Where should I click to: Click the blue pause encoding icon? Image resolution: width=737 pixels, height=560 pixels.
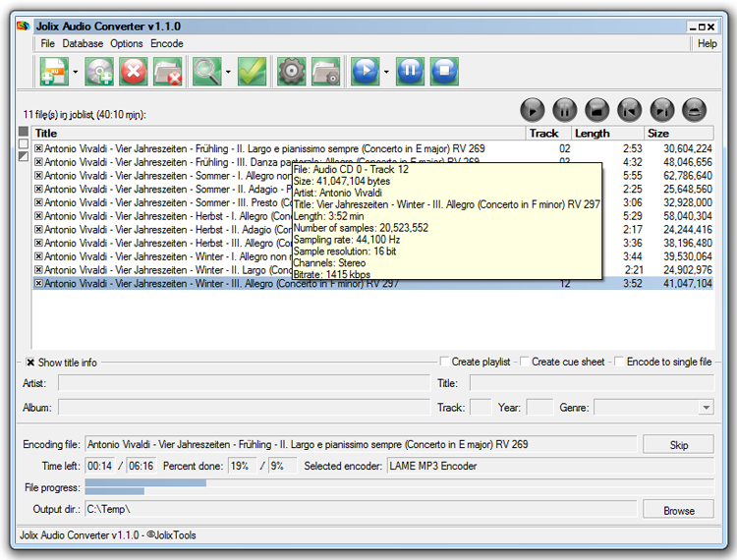coord(411,72)
